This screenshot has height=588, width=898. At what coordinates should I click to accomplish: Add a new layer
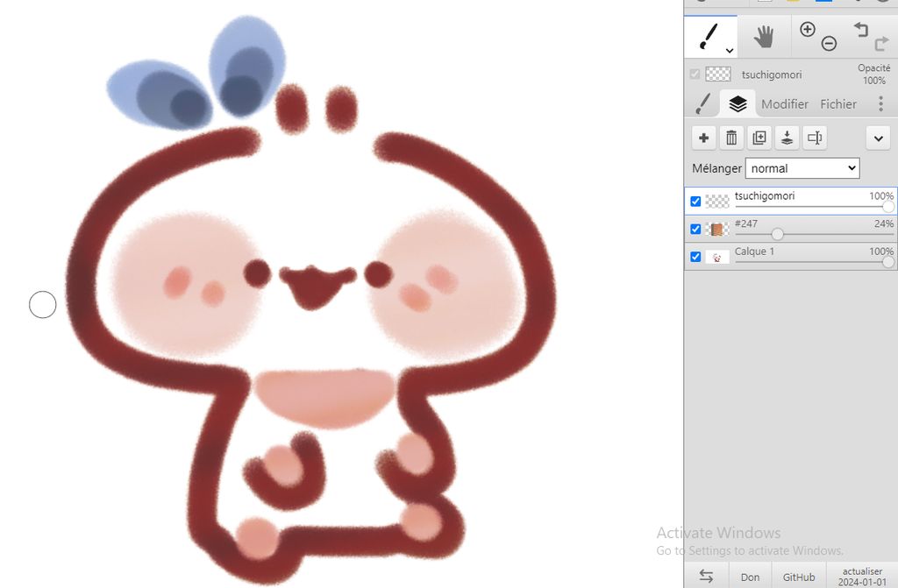(704, 138)
